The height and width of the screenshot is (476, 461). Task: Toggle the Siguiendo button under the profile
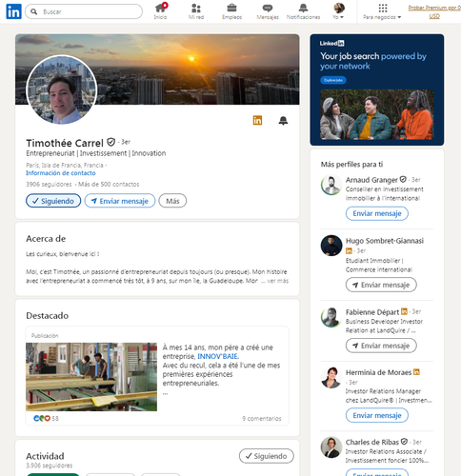click(x=53, y=201)
